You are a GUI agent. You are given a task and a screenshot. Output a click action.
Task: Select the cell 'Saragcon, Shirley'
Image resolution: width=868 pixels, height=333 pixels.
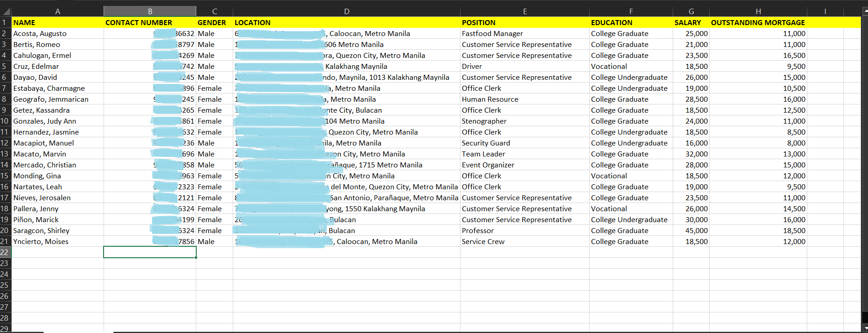coord(58,230)
